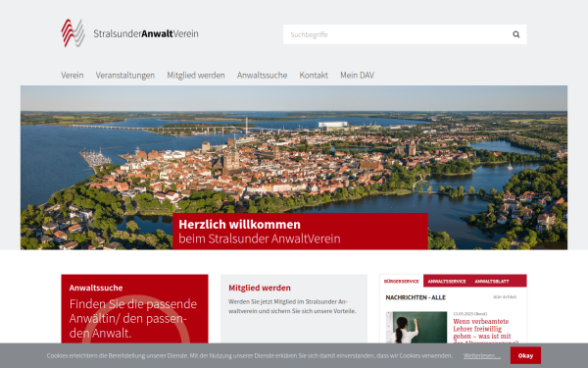Switch to the Anwaltsblatt tab
Image resolution: width=588 pixels, height=368 pixels.
point(492,281)
